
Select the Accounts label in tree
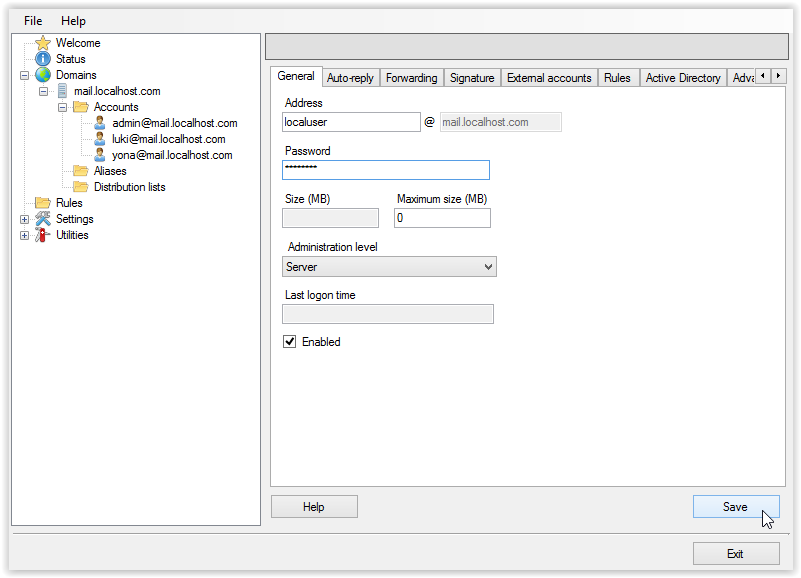[116, 107]
